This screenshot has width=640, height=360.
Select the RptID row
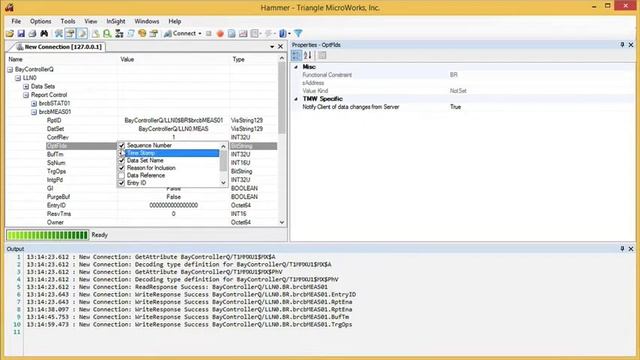pos(142,120)
